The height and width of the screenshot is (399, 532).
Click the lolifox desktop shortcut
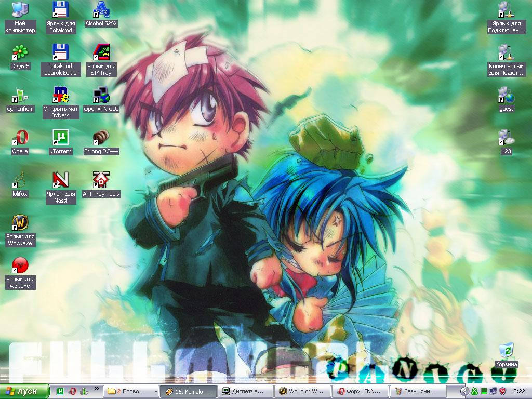pos(20,185)
